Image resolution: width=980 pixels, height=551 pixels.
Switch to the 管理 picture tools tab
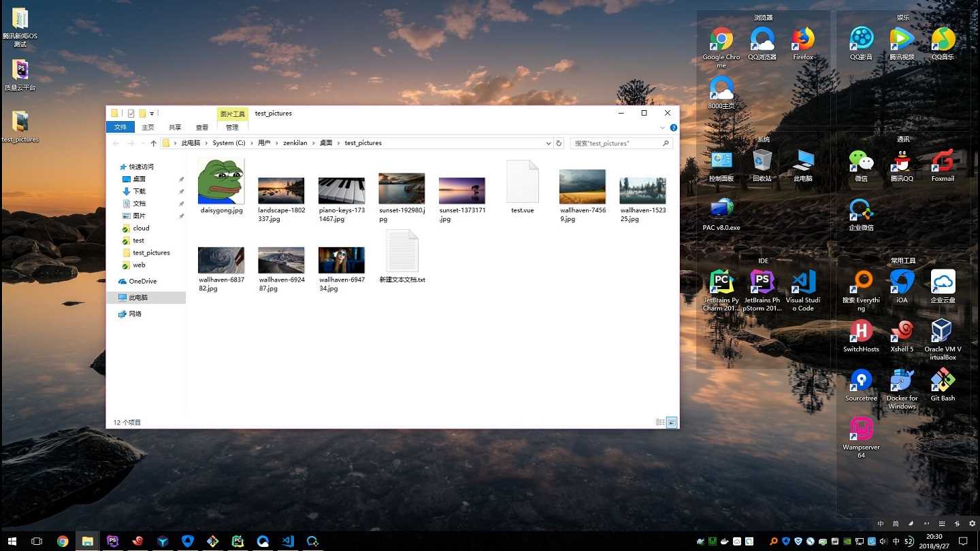point(232,127)
